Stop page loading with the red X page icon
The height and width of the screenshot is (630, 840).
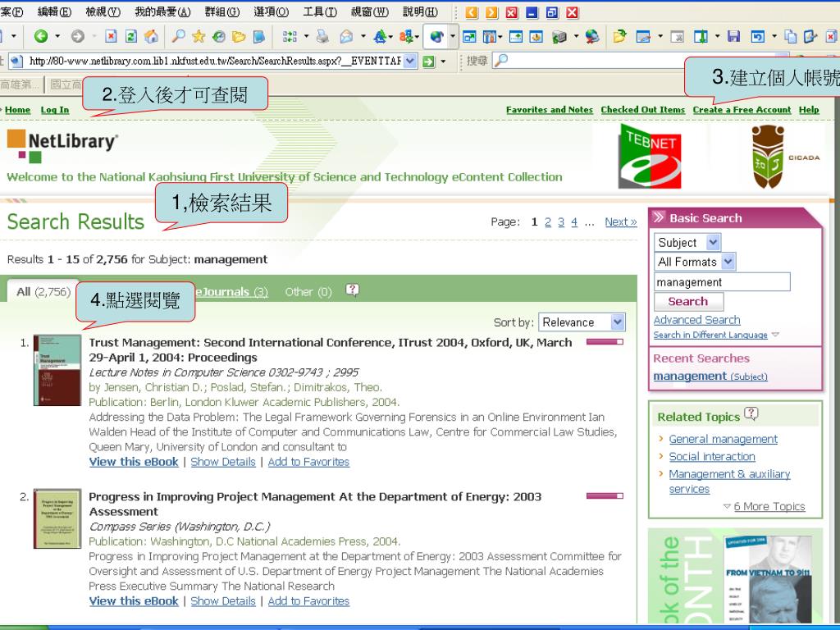tap(111, 36)
